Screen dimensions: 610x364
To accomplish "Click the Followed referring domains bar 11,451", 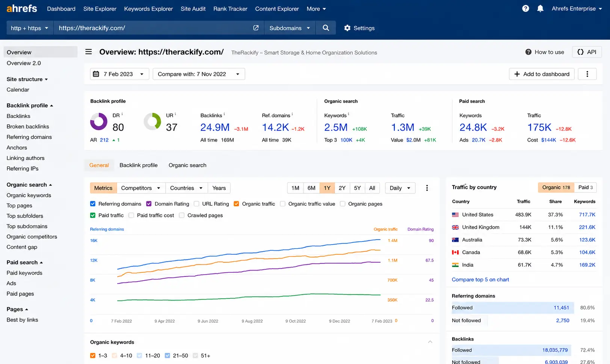I will tap(513, 308).
